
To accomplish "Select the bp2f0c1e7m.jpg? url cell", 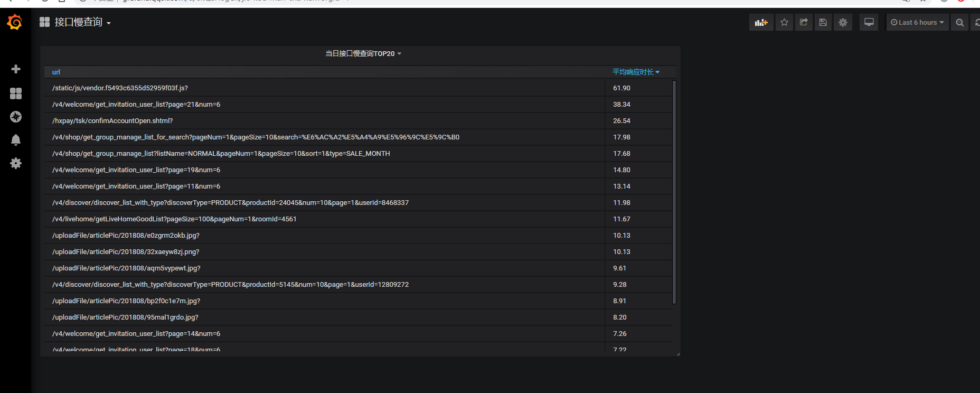I will coord(325,301).
